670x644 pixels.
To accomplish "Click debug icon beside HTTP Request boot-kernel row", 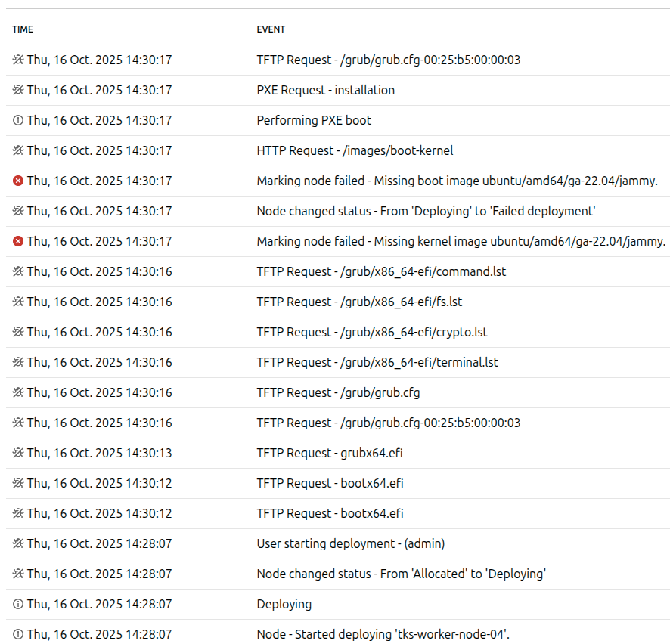I will coord(18,150).
